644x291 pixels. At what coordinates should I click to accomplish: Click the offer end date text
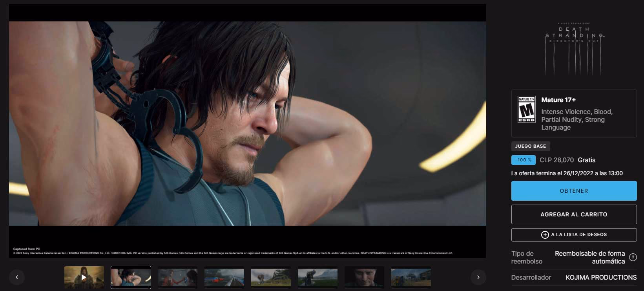567,173
